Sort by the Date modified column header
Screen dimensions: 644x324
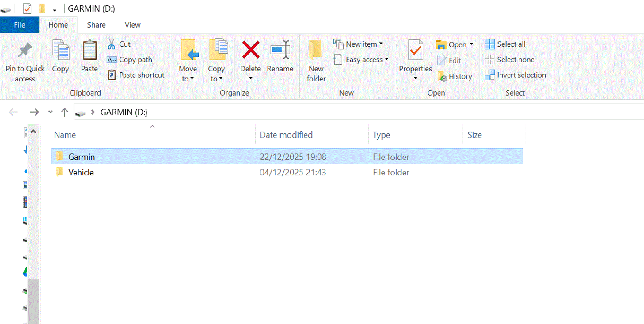point(286,135)
